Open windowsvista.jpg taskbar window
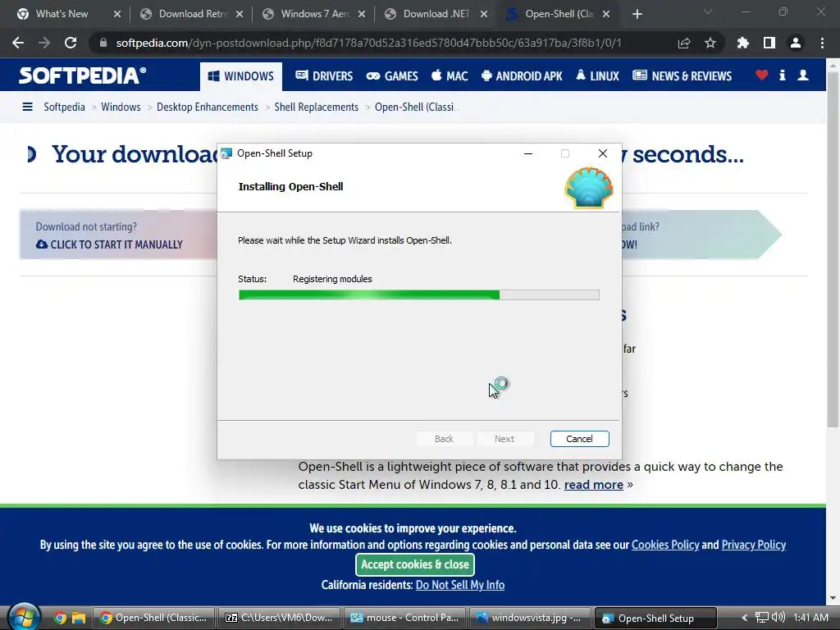The image size is (840, 630). click(x=530, y=618)
